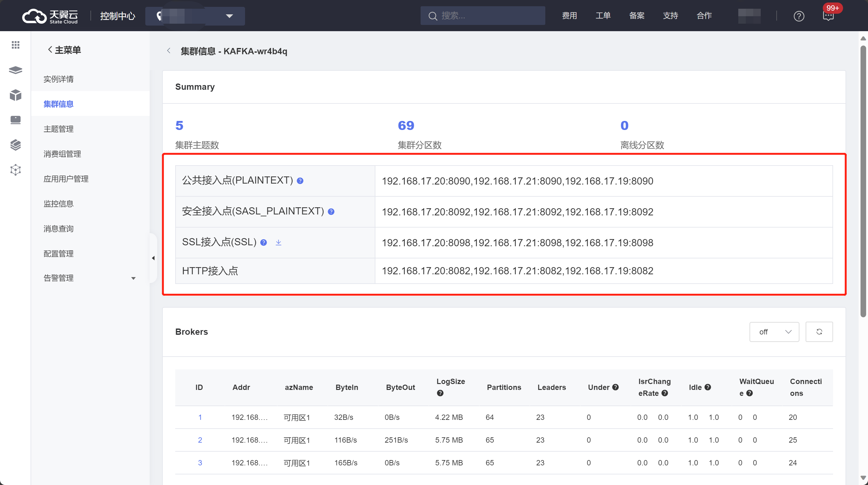The width and height of the screenshot is (868, 485).
Task: Click the Connections column header
Action: click(x=806, y=387)
